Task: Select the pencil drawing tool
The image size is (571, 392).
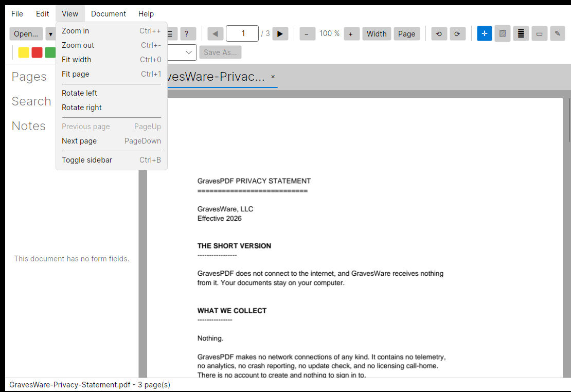Action: [558, 33]
